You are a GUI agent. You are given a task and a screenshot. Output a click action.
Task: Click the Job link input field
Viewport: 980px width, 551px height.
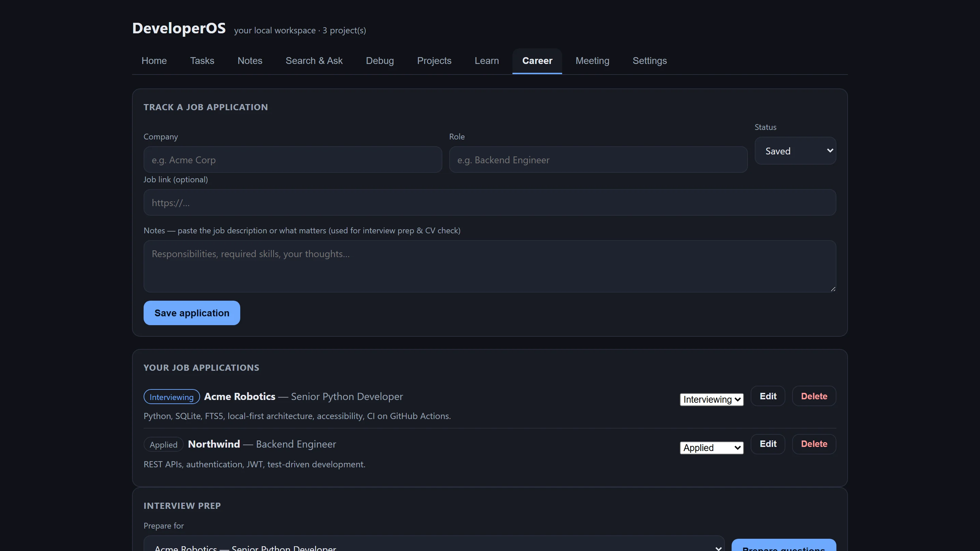point(490,203)
